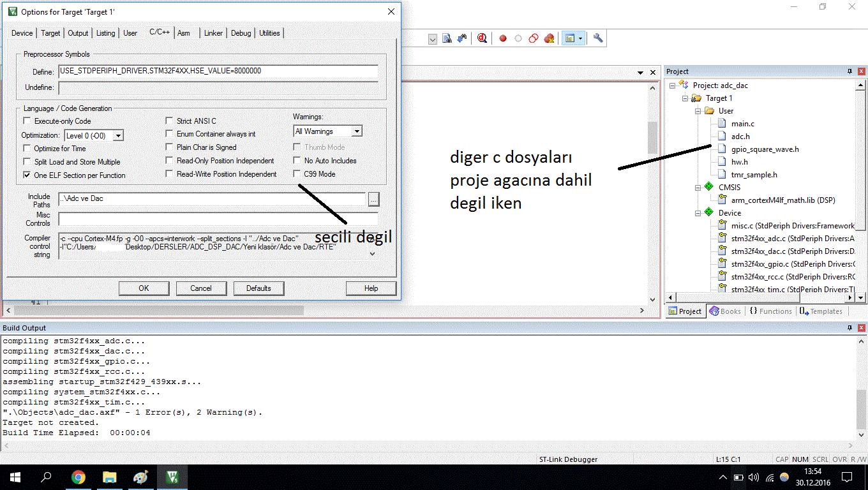The height and width of the screenshot is (490, 868).
Task: Click the Keil uVision taskbar icon
Action: click(x=172, y=477)
